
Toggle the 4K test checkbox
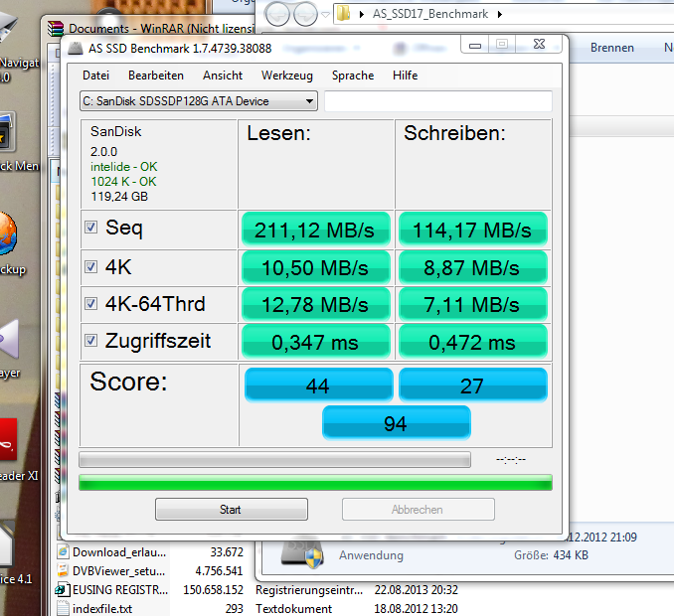90,266
